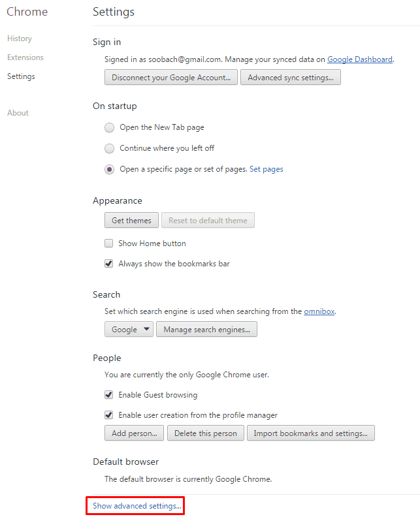The height and width of the screenshot is (519, 420).
Task: Click Disconnect your Google Account button
Action: pyautogui.click(x=171, y=77)
